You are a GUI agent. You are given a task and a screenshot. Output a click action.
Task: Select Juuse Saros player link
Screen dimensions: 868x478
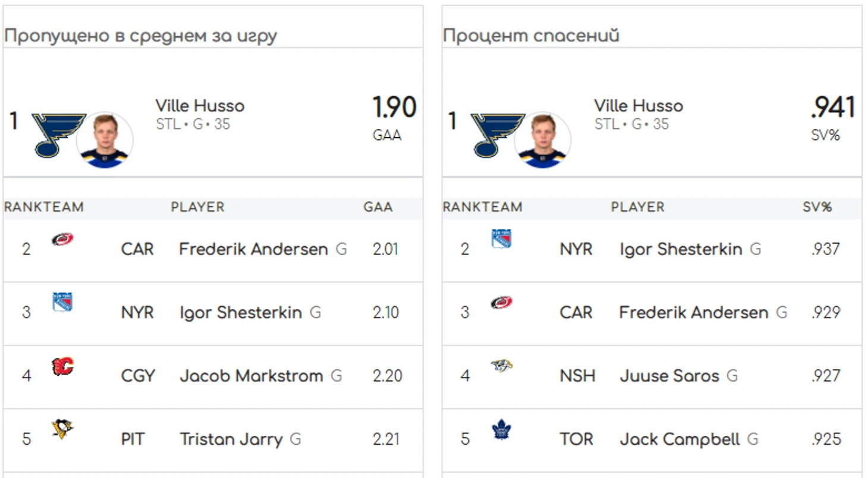pyautogui.click(x=669, y=376)
